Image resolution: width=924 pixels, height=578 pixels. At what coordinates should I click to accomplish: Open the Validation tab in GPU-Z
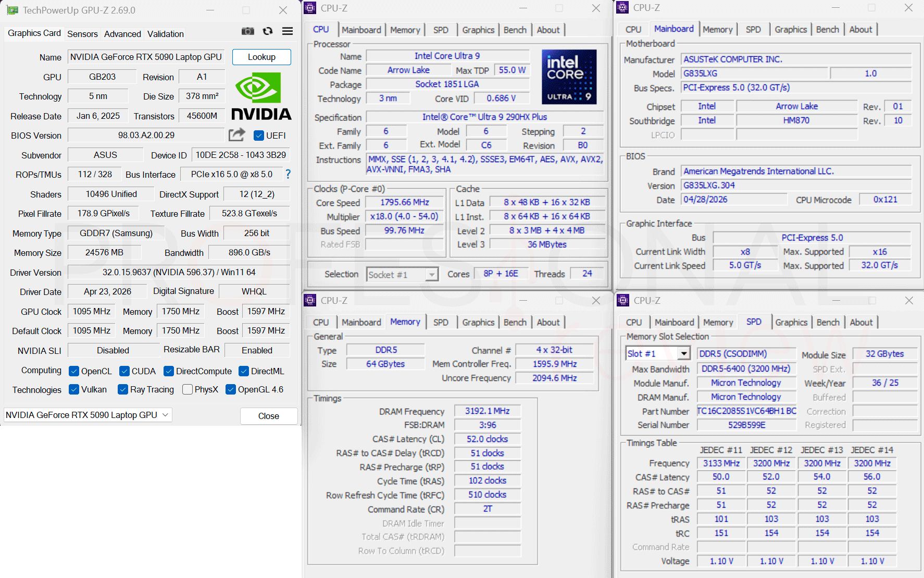(166, 34)
